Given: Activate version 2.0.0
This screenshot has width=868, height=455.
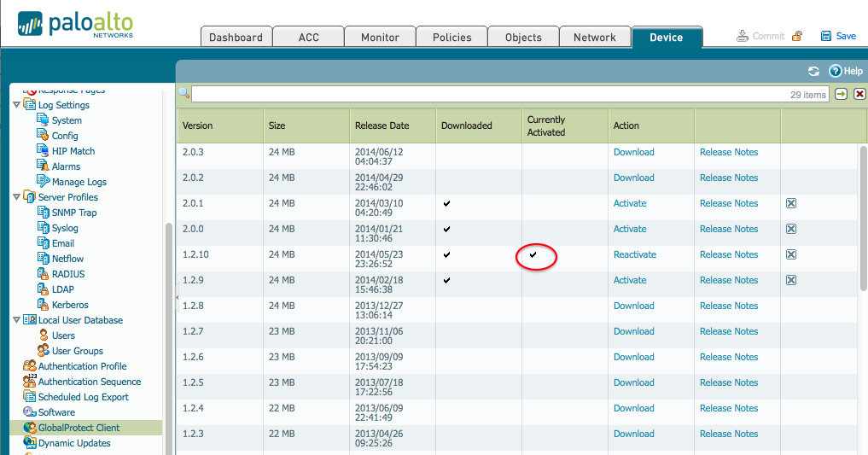Looking at the screenshot, I should click(630, 229).
